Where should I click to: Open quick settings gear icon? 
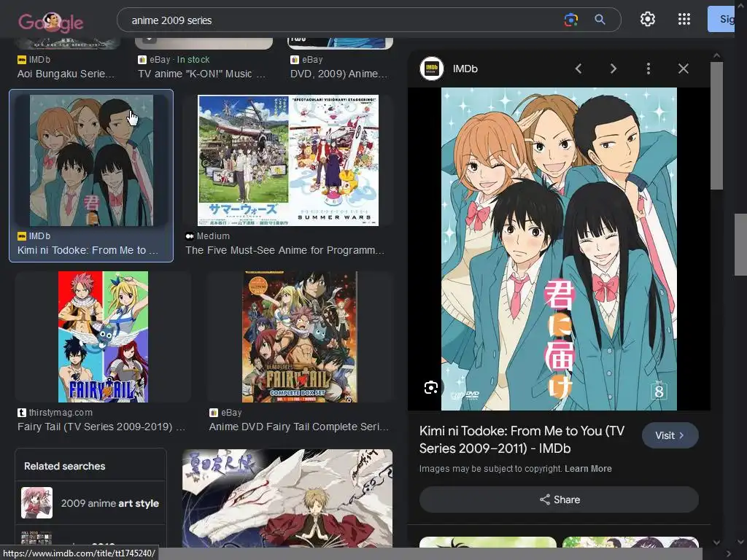coord(648,19)
